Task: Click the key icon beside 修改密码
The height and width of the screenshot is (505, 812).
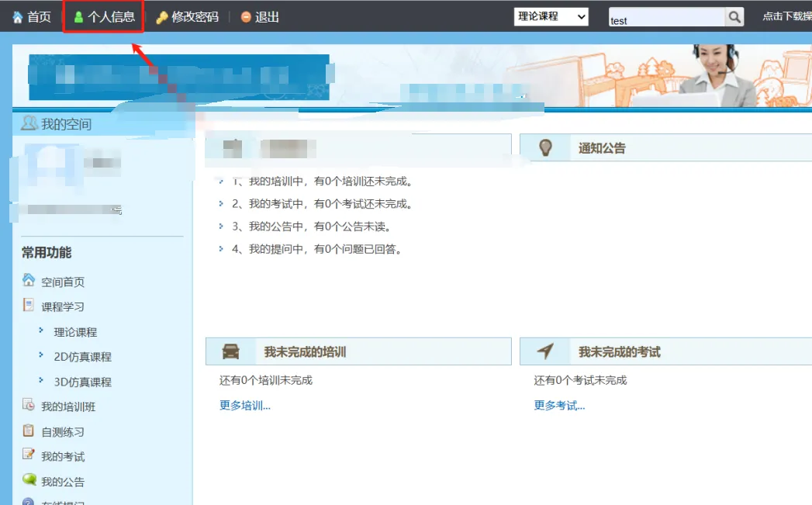Action: 162,18
